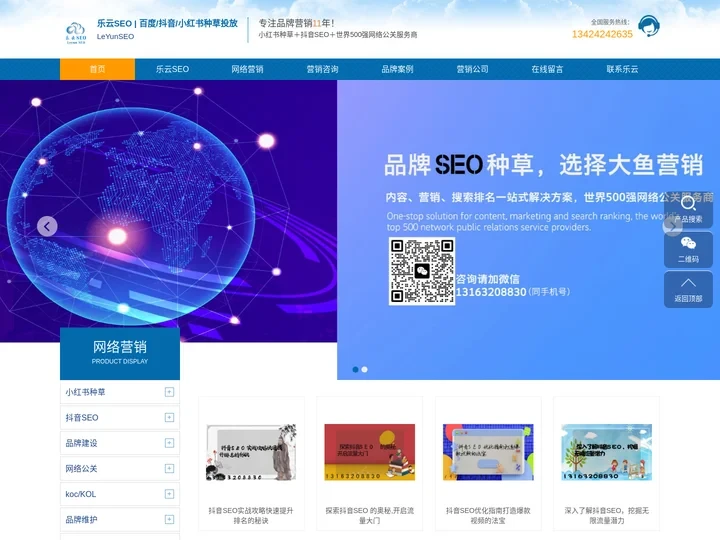The image size is (720, 540).
Task: Open thumbnail for 探索抖音SEO的奥秘 article
Action: 370,452
